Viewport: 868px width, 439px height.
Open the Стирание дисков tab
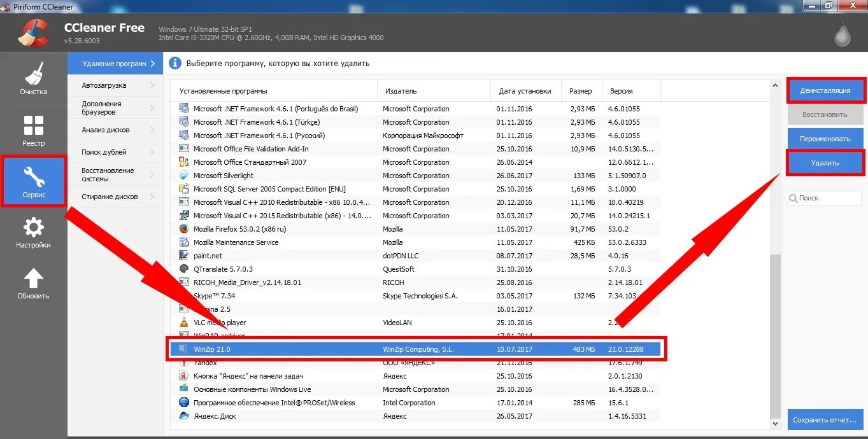(x=115, y=197)
